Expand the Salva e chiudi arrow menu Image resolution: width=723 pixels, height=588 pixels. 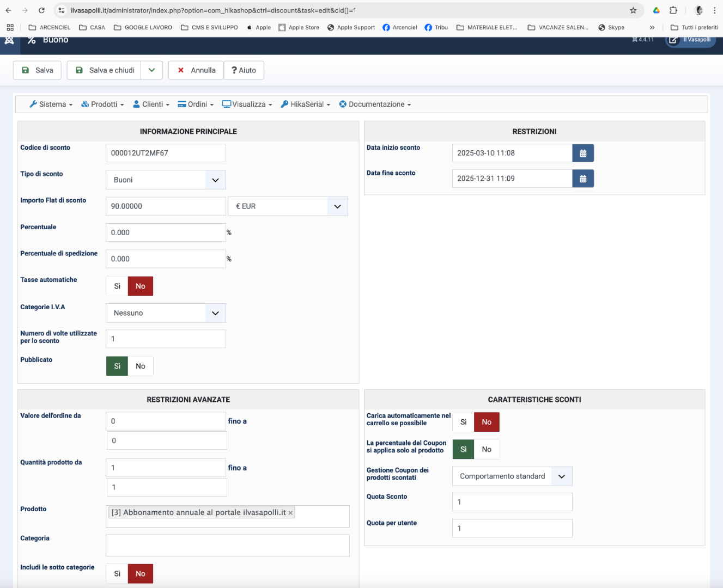tap(151, 70)
